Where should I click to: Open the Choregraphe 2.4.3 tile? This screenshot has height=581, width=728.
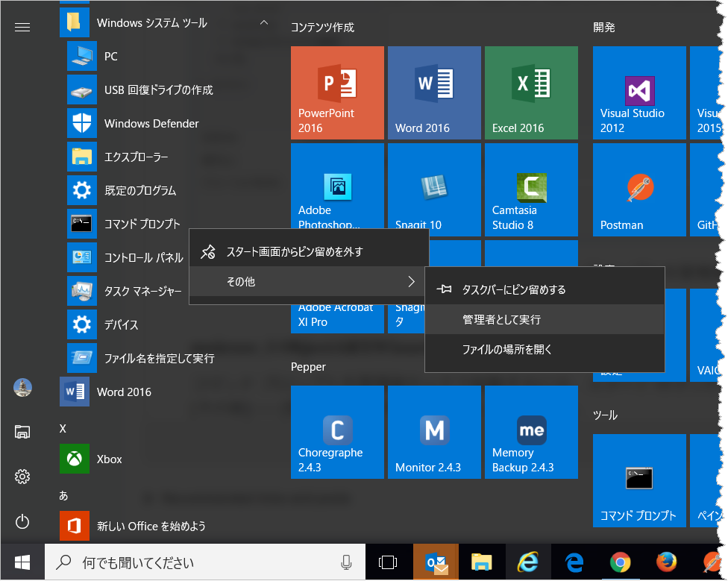click(x=337, y=432)
